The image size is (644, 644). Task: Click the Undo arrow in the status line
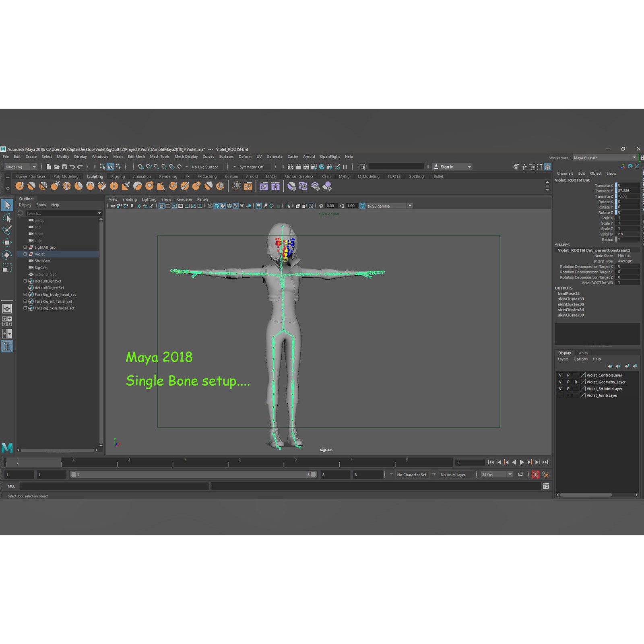pyautogui.click(x=72, y=167)
